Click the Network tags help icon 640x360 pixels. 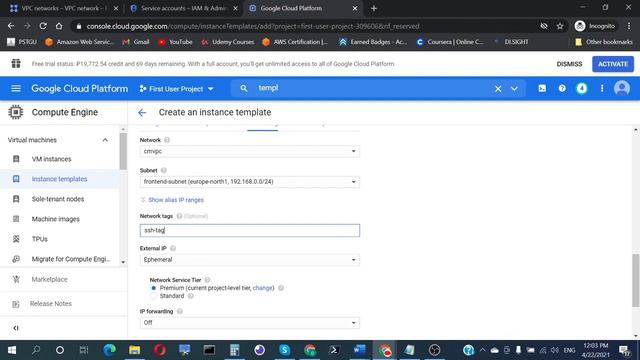(x=179, y=216)
